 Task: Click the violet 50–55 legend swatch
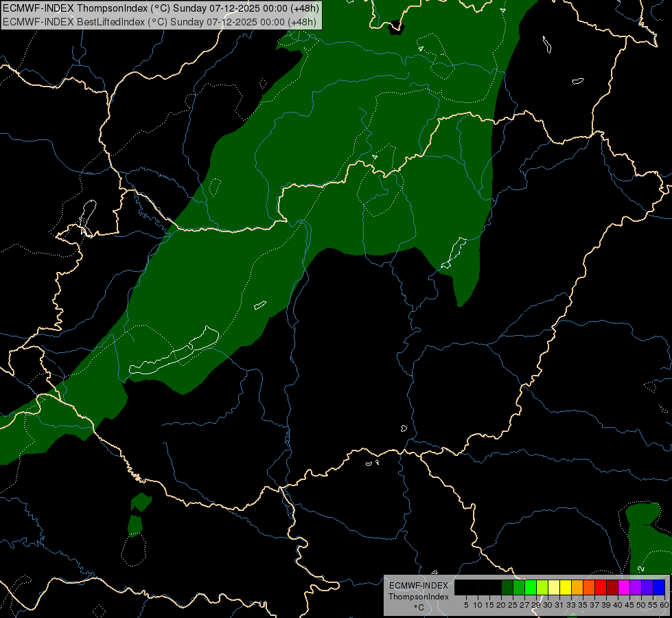coord(647,587)
